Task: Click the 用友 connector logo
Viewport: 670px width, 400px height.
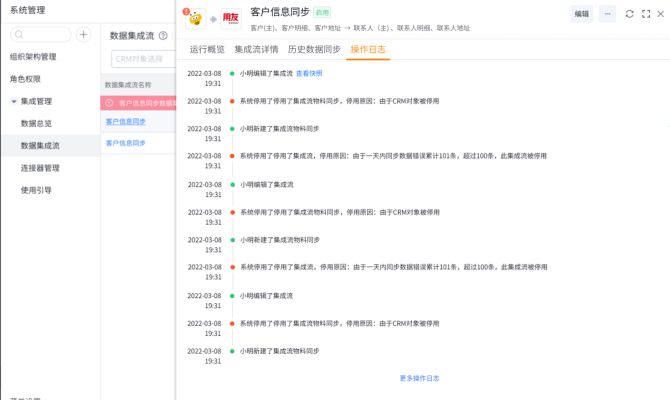Action: (x=231, y=18)
